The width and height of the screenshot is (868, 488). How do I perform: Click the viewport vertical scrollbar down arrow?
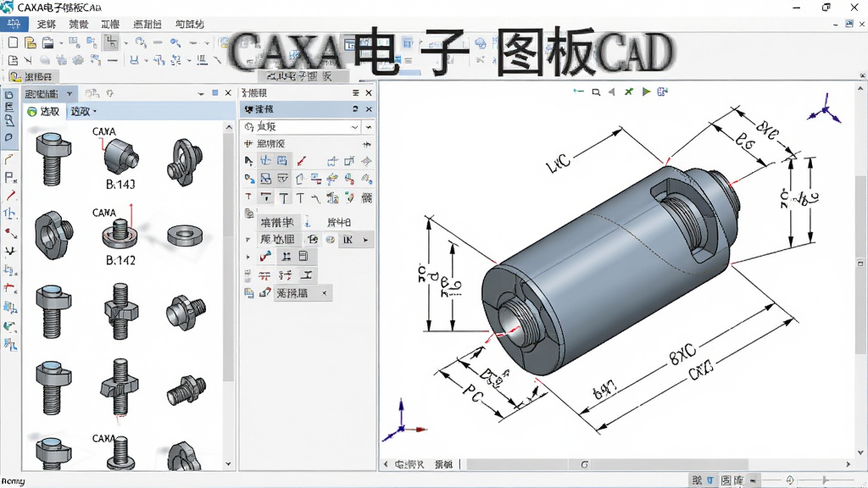click(x=860, y=452)
